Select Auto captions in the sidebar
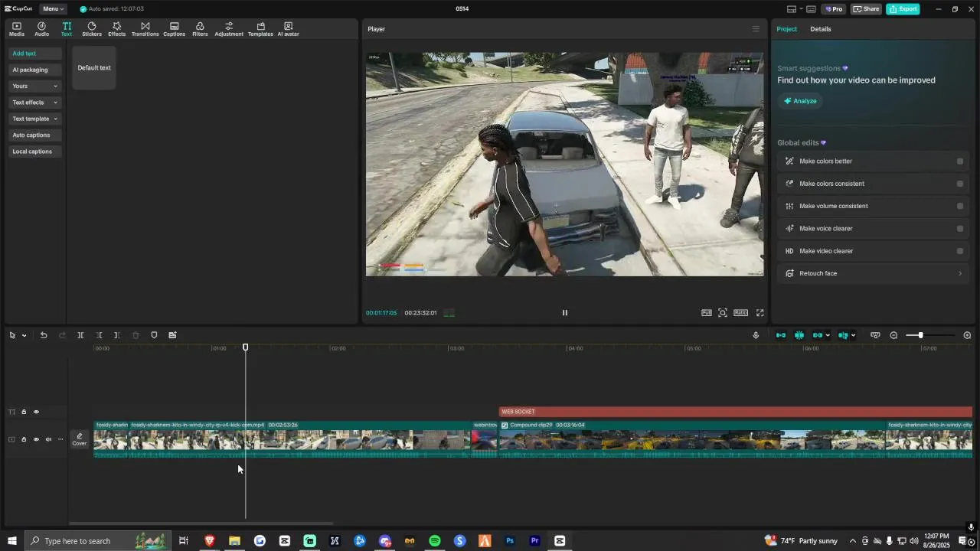The image size is (980, 551). click(35, 135)
